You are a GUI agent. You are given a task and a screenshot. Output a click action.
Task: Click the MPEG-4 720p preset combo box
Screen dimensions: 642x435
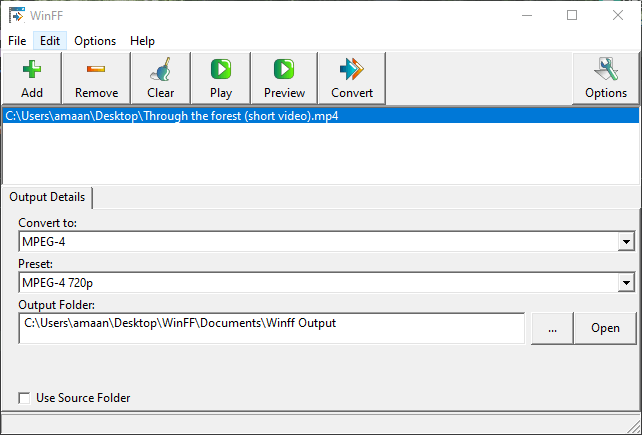pyautogui.click(x=326, y=283)
